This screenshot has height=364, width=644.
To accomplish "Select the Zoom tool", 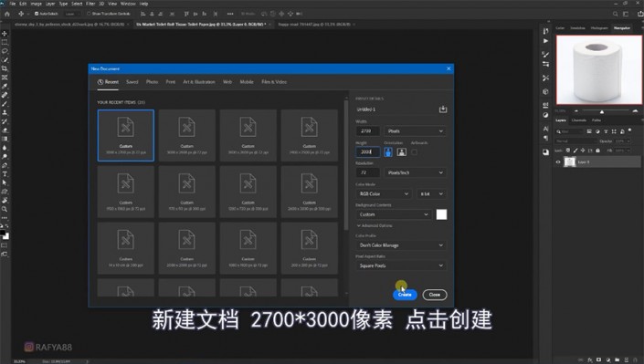I will 5,209.
